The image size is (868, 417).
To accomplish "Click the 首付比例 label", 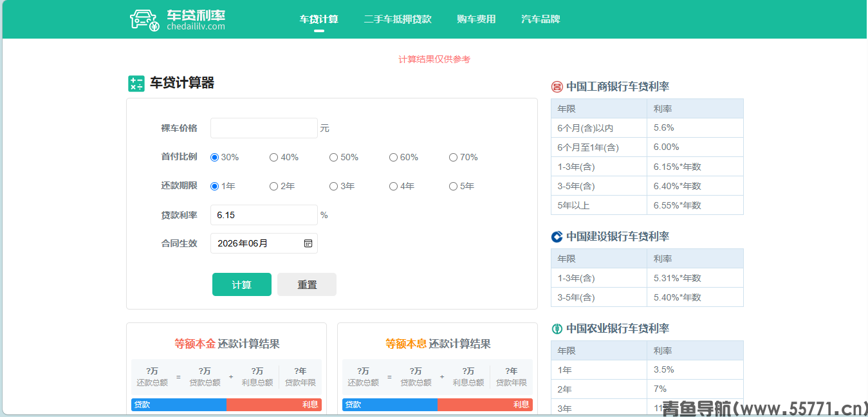I will 179,157.
